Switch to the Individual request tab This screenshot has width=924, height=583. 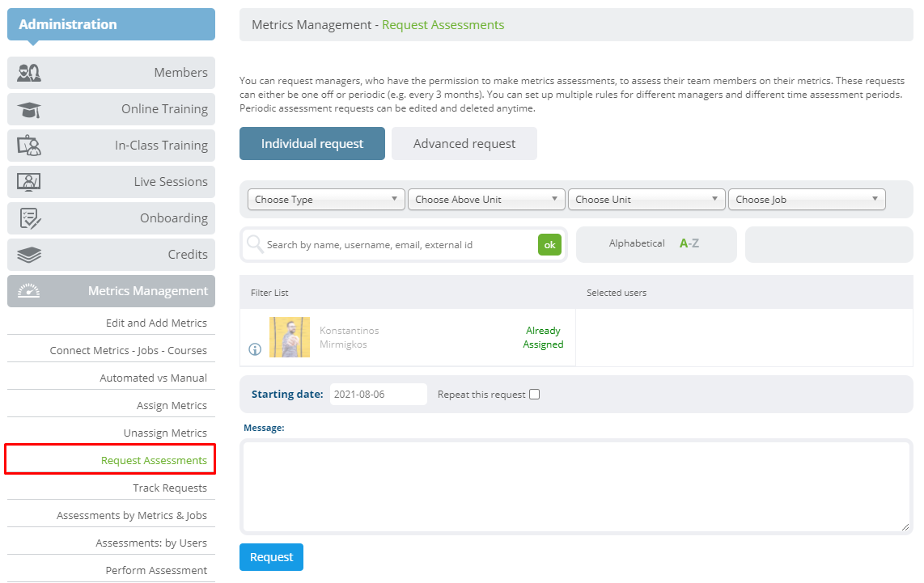[x=312, y=144]
